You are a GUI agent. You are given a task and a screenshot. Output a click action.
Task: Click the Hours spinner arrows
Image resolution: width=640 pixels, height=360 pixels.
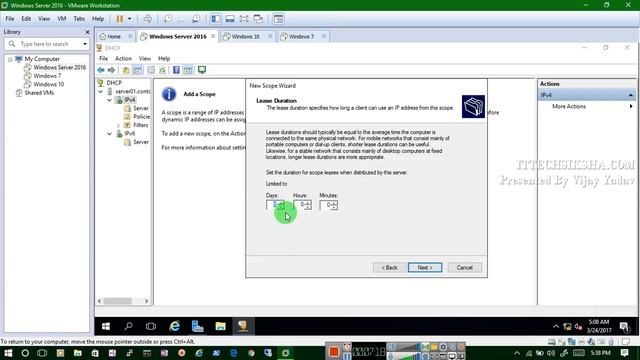308,205
